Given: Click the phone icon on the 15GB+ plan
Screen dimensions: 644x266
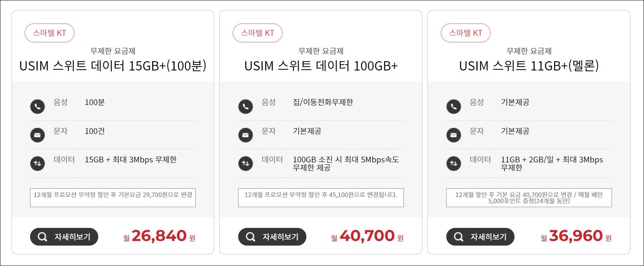Looking at the screenshot, I should (x=37, y=107).
